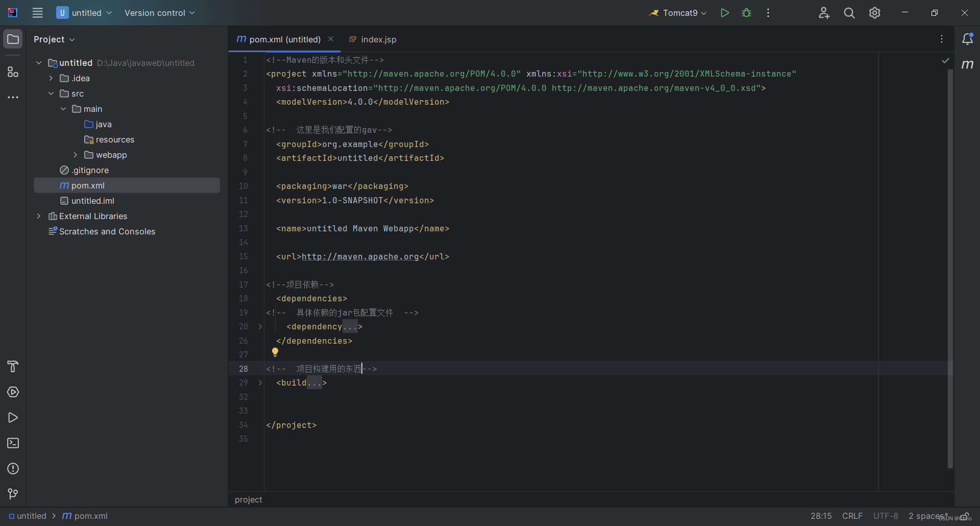This screenshot has width=980, height=526.
Task: Open the Notifications bell
Action: click(967, 39)
